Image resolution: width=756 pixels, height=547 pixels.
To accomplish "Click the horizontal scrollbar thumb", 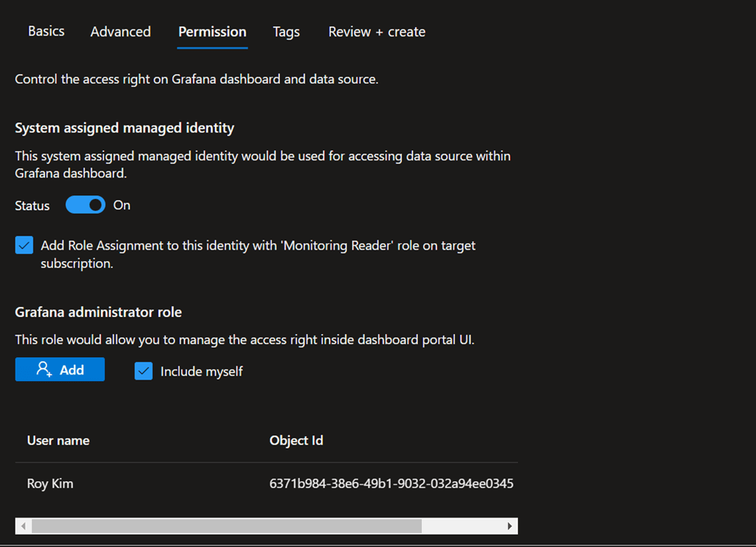I will click(x=225, y=526).
